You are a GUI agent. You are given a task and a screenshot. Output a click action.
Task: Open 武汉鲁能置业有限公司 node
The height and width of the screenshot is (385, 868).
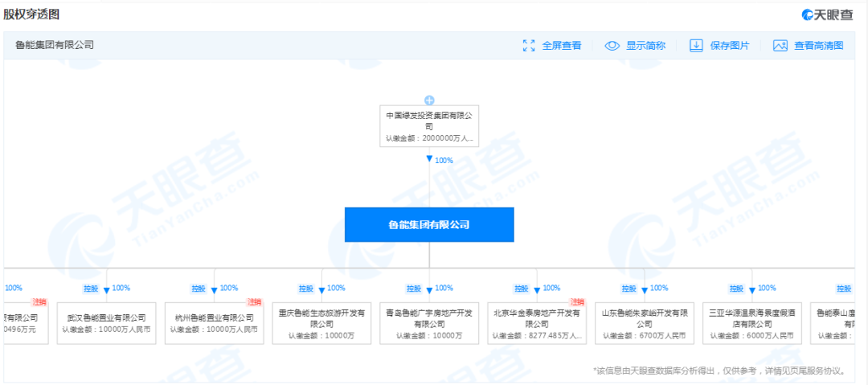click(x=106, y=323)
